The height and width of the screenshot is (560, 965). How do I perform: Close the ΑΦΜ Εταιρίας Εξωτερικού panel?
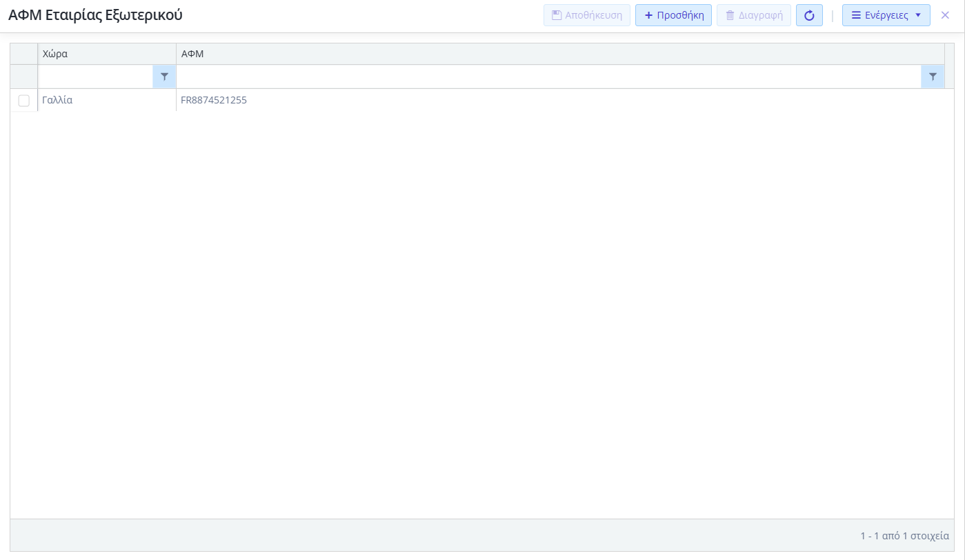coord(945,15)
